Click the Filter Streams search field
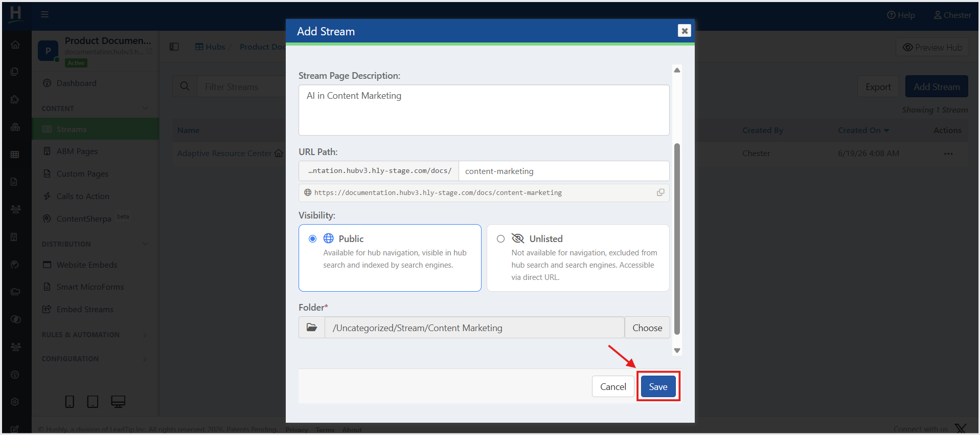Image resolution: width=980 pixels, height=435 pixels. tap(242, 86)
